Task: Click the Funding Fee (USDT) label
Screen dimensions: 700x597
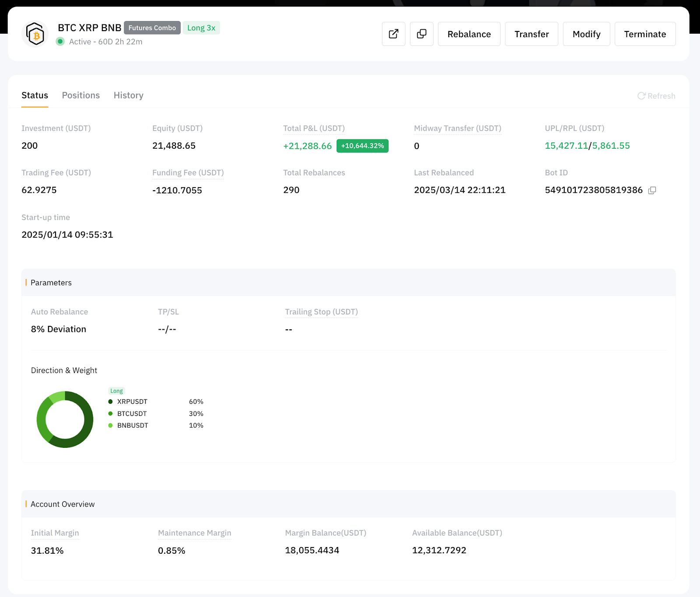Action: [x=188, y=173]
